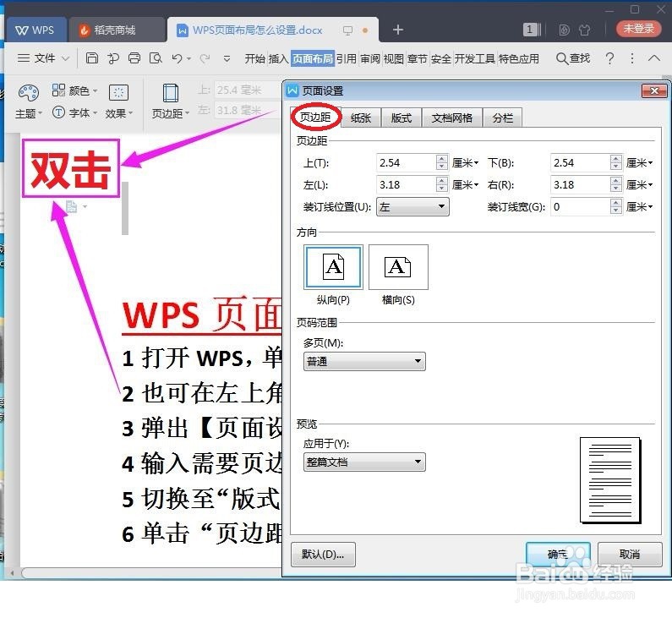This screenshot has width=672, height=618.
Task: Open the 字体 theme fonts dropdown
Action: point(75,112)
